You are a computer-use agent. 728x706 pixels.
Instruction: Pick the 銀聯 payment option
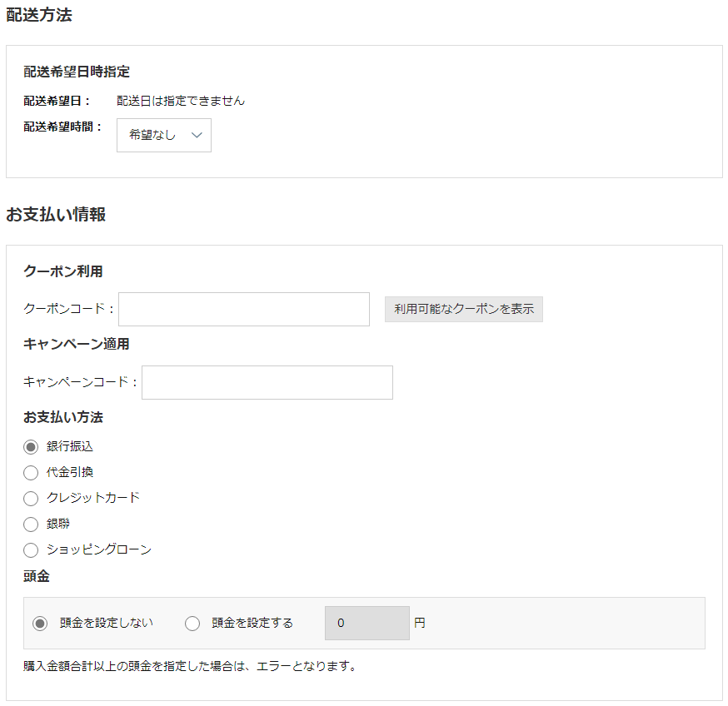tap(31, 525)
